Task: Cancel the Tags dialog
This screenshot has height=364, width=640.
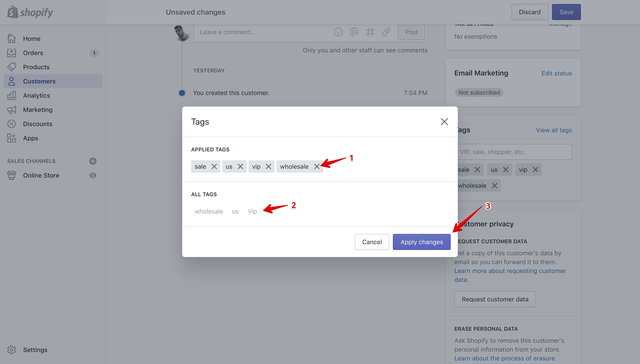Action: [x=372, y=242]
